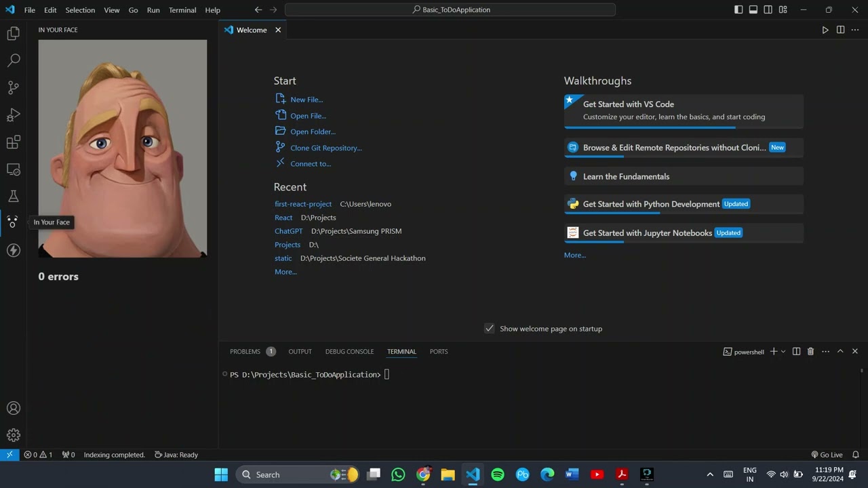The width and height of the screenshot is (868, 488).
Task: Split the editor right
Action: point(840,30)
